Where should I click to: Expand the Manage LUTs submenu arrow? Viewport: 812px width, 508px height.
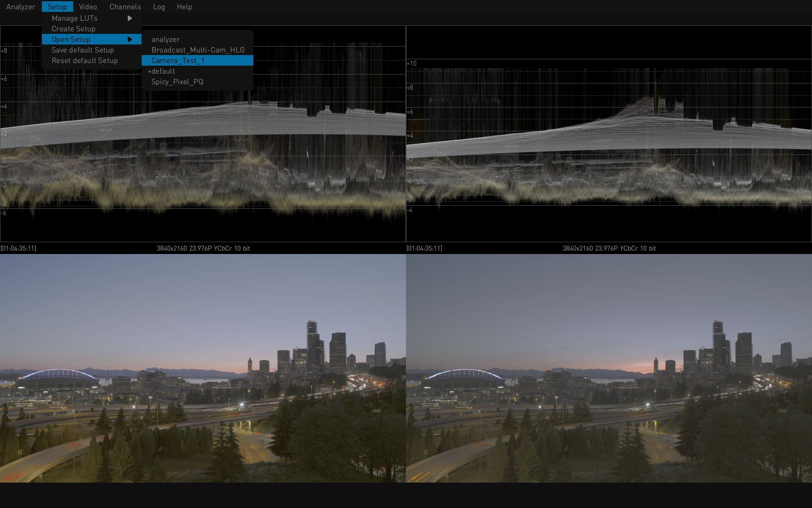[x=130, y=18]
